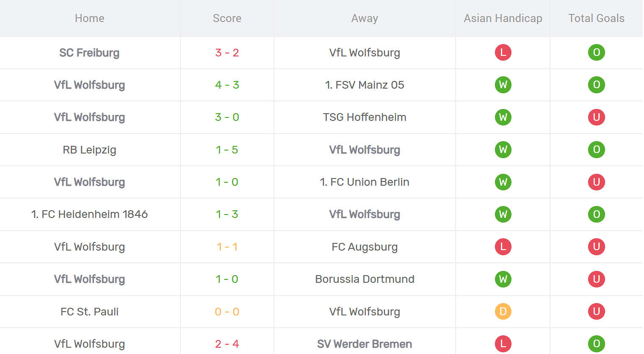Open the 3 - 2 score for SC Freiburg

227,53
